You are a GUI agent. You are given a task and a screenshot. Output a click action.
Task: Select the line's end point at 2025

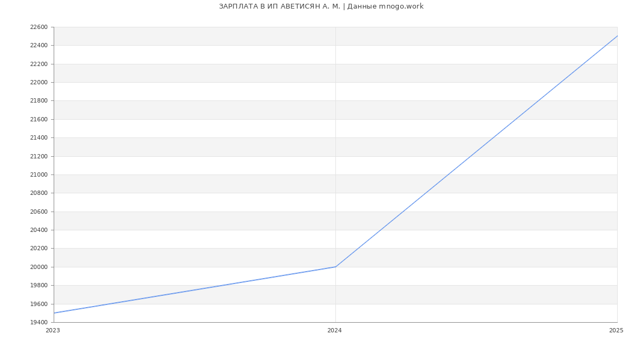[x=617, y=36]
